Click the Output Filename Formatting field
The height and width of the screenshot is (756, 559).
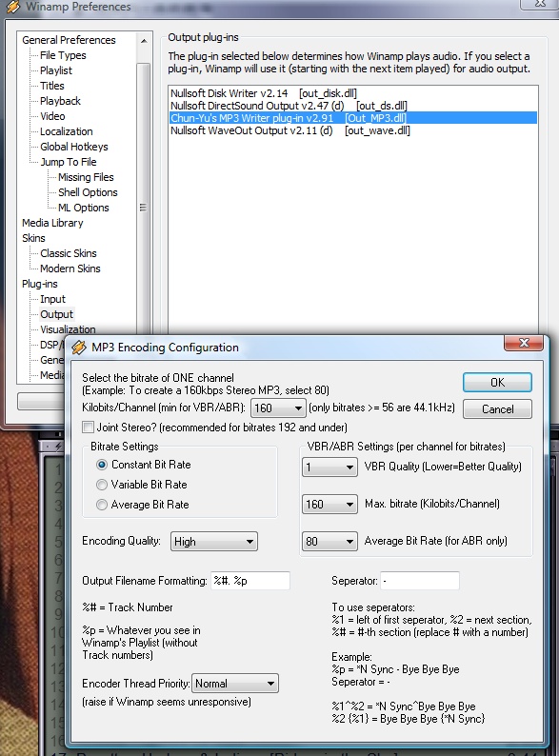(250, 581)
